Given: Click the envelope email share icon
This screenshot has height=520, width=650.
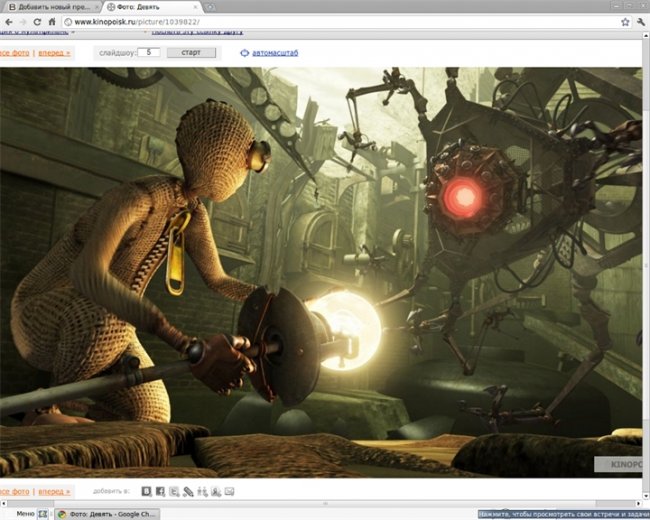Looking at the screenshot, I should click(230, 491).
